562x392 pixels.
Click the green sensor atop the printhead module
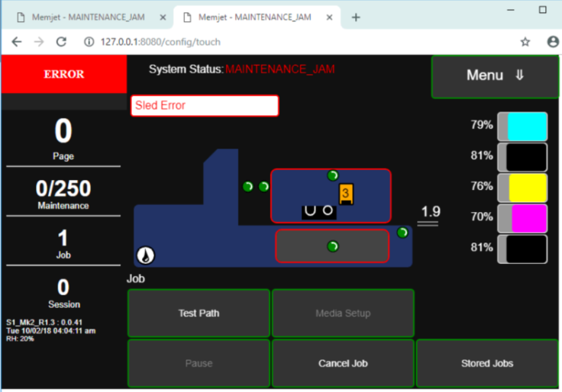click(x=333, y=175)
